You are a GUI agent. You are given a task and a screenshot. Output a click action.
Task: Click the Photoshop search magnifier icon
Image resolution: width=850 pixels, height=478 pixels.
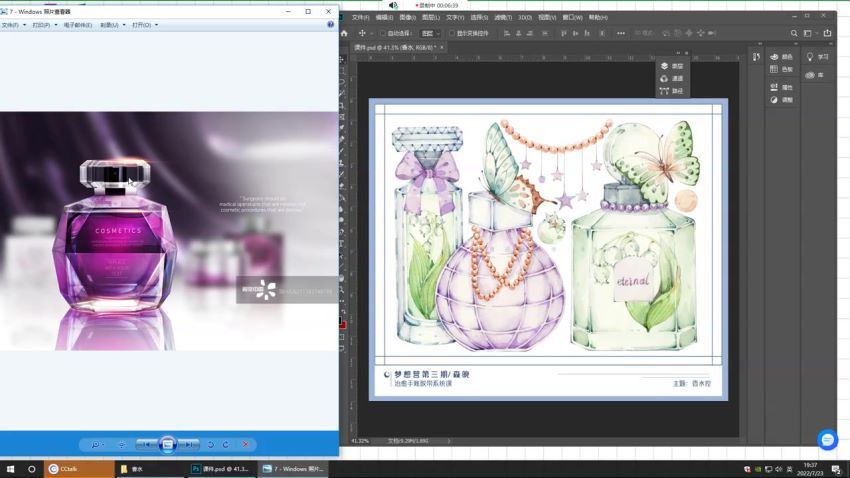tap(794, 33)
